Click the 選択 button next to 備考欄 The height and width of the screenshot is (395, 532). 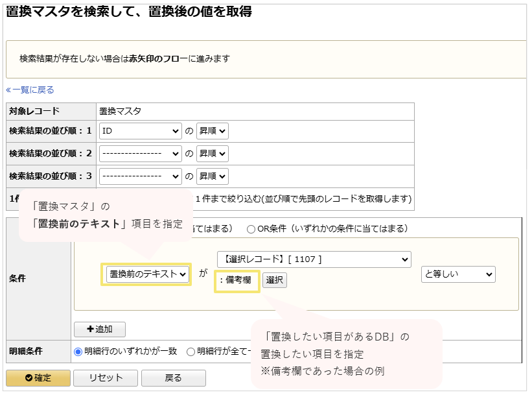[x=275, y=280]
